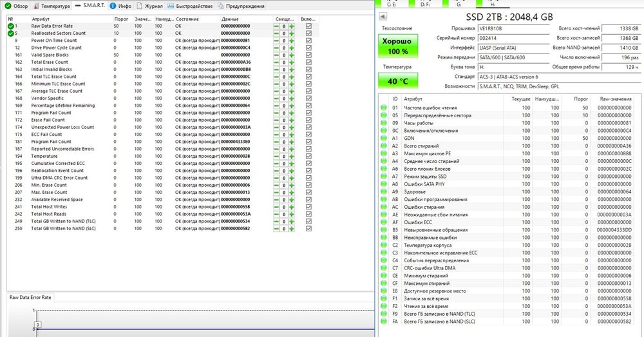The width and height of the screenshot is (644, 337).
Task: Click green status circle for Частота ошибок чтения
Action: point(384,108)
